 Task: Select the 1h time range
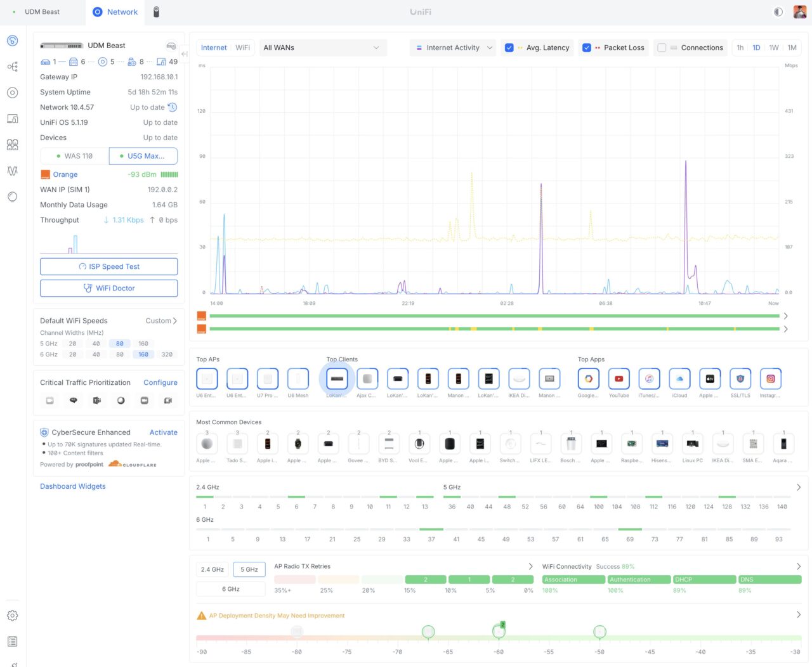pos(740,48)
